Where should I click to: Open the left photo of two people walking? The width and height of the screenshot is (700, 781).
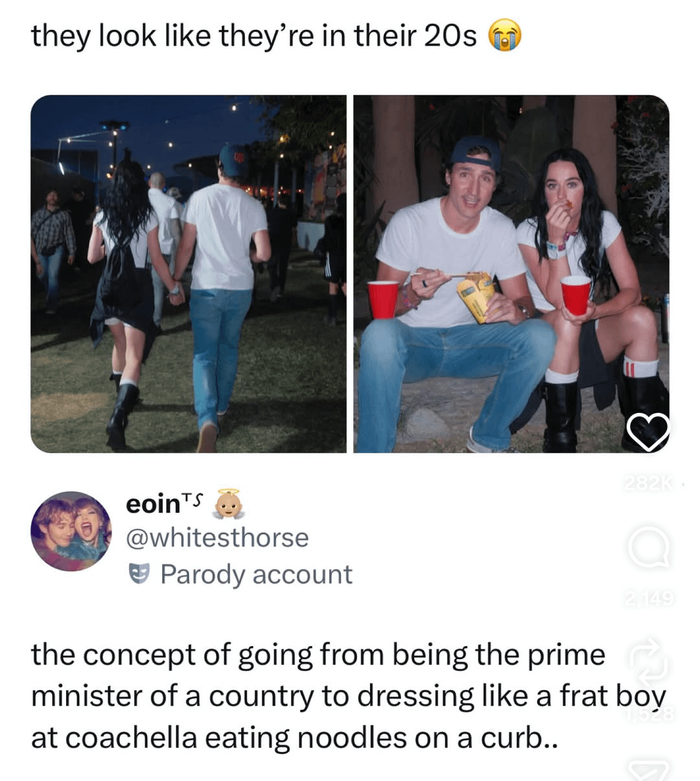point(189,274)
